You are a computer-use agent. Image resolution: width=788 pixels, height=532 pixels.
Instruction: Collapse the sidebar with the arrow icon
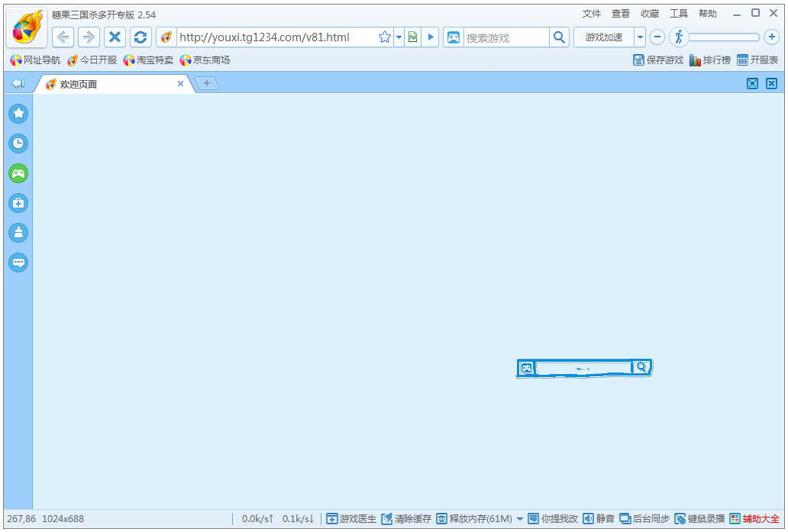[18, 83]
